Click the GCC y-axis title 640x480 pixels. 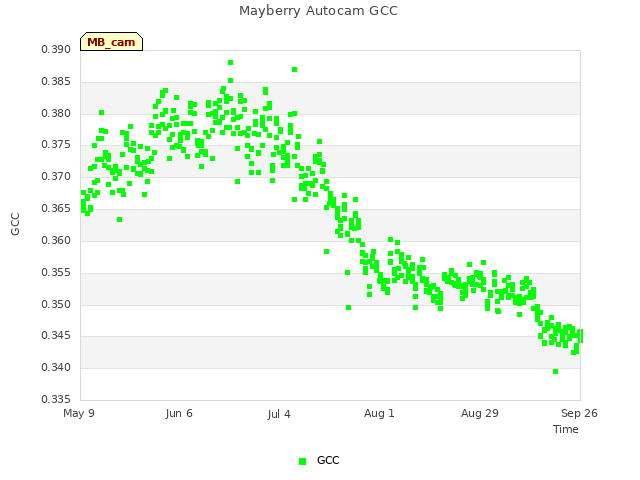pyautogui.click(x=15, y=224)
